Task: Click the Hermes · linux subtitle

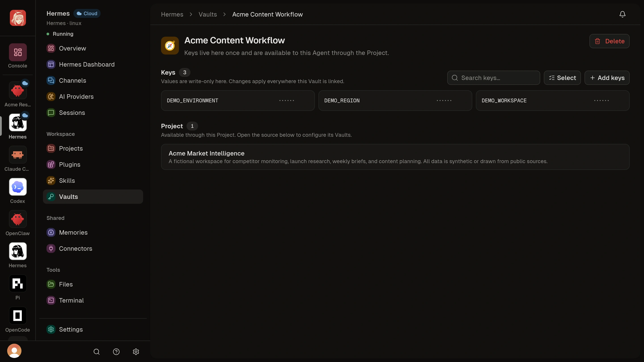Action: pos(64,23)
